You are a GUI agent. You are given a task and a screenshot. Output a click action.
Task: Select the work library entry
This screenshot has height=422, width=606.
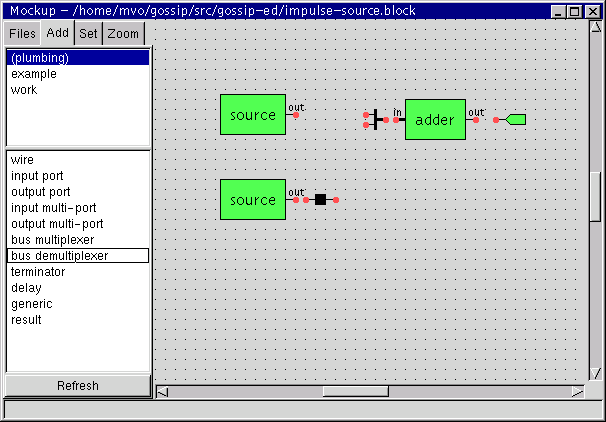coord(78,90)
